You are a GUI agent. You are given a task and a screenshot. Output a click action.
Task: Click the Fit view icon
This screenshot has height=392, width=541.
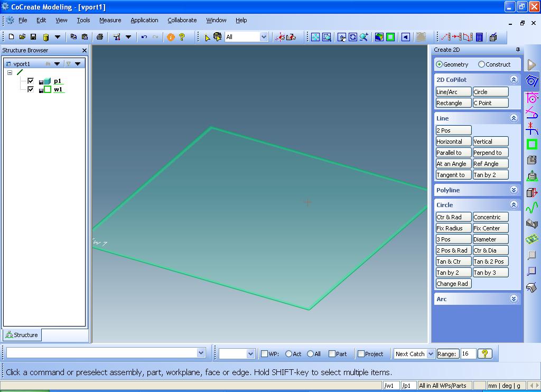315,37
